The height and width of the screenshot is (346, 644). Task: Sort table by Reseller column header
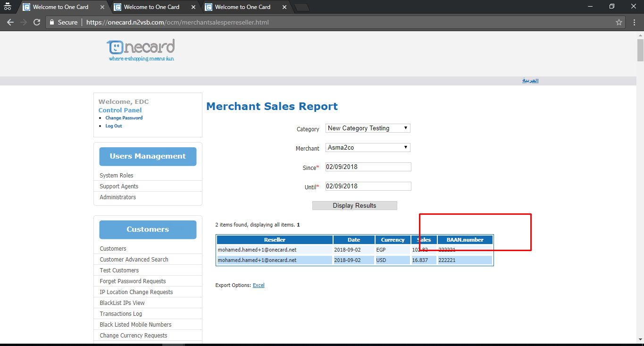tap(275, 240)
